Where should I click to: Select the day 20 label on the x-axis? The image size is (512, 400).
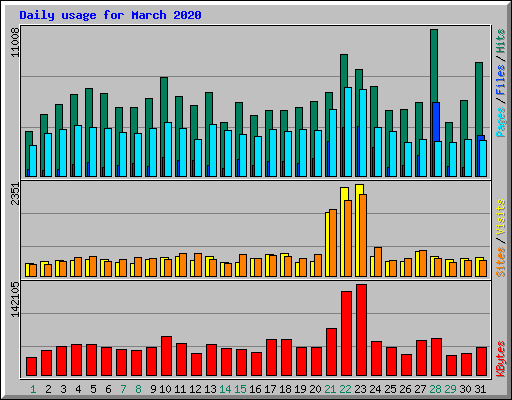(315, 389)
